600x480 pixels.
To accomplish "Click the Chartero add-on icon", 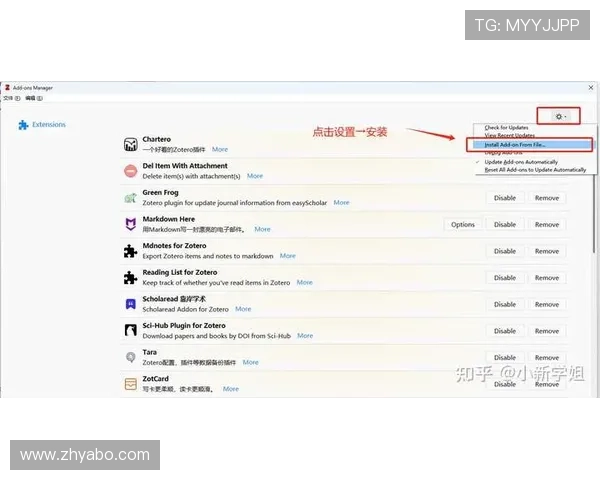I will click(130, 144).
